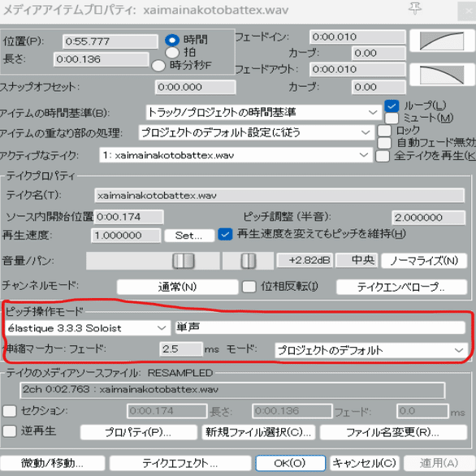Click the テイク名(T) text field
Screen dimensions: 476x476
coord(279,195)
